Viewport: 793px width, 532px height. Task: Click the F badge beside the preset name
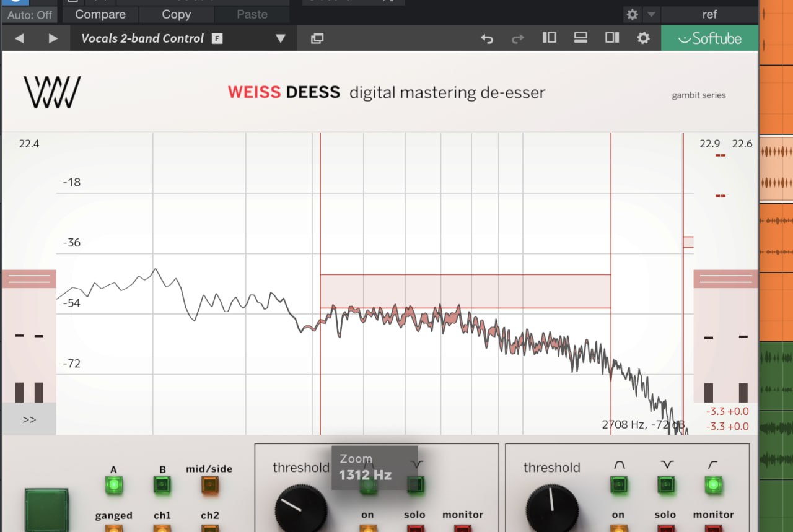click(217, 38)
